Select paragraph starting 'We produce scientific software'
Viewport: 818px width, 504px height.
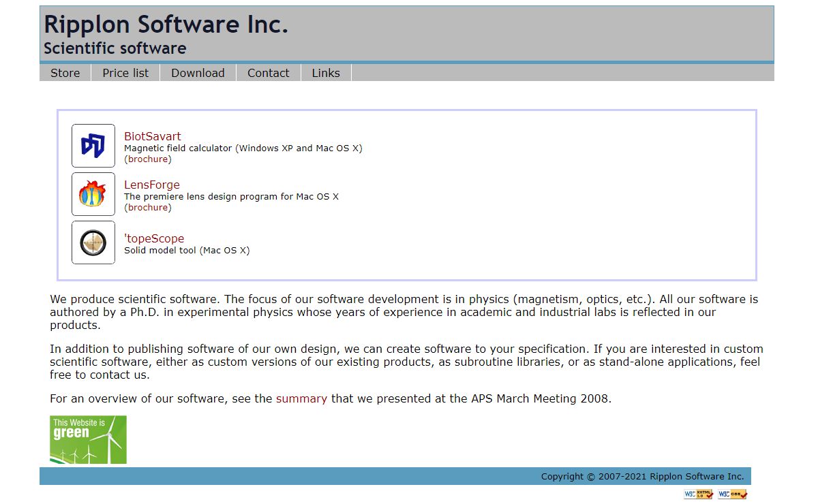tap(404, 312)
